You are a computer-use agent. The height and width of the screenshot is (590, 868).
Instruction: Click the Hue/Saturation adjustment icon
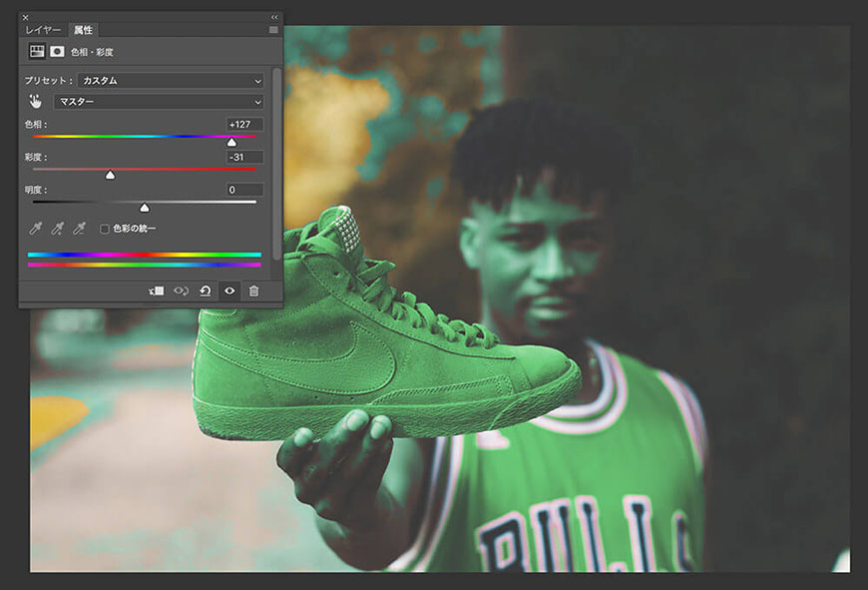37,51
